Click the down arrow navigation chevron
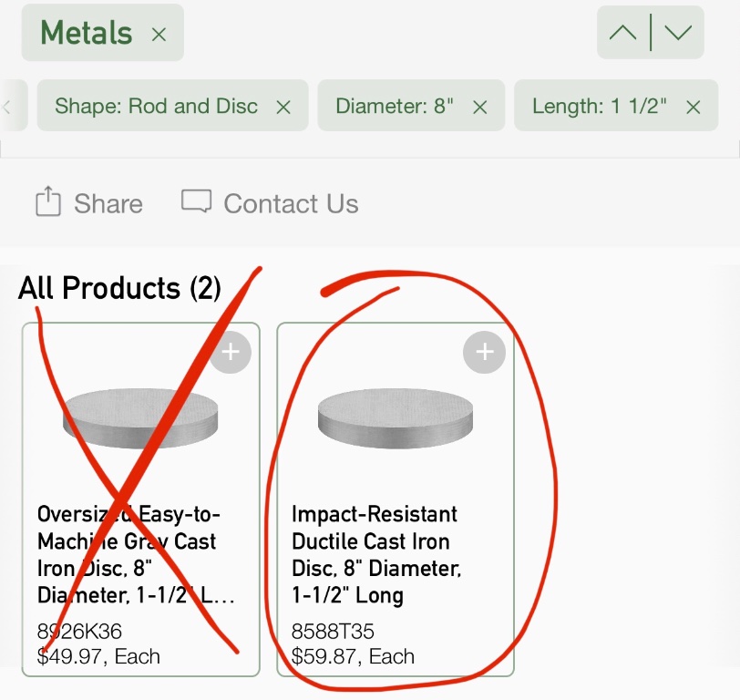 [x=678, y=33]
